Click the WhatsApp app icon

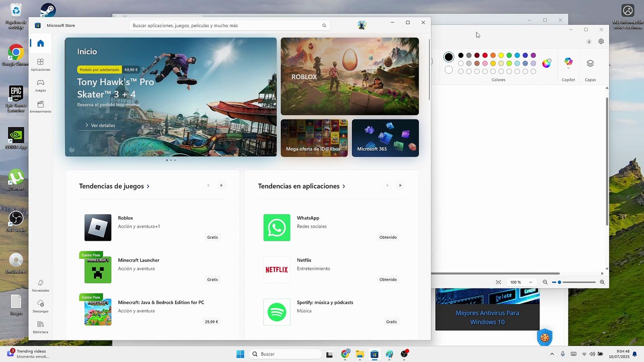click(277, 227)
